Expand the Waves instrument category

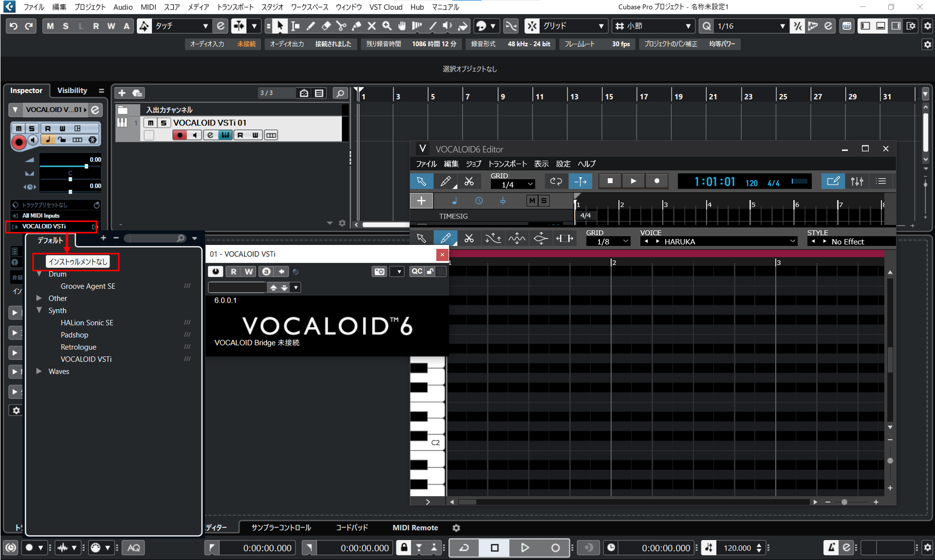click(x=39, y=371)
